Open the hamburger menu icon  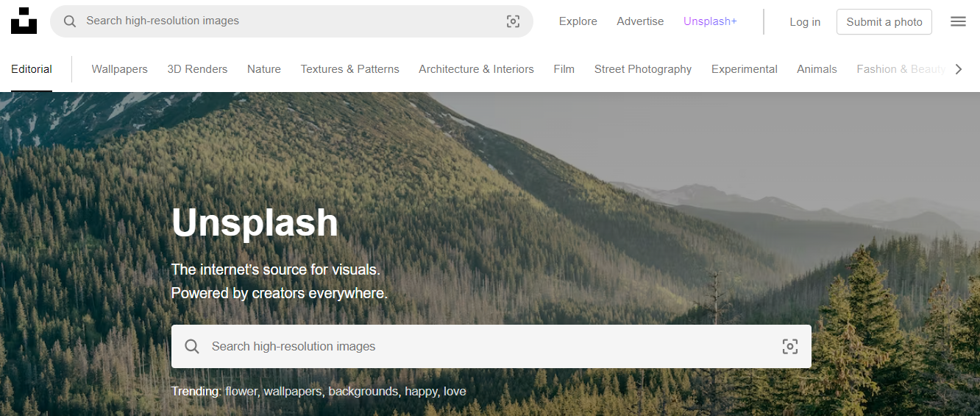click(958, 21)
